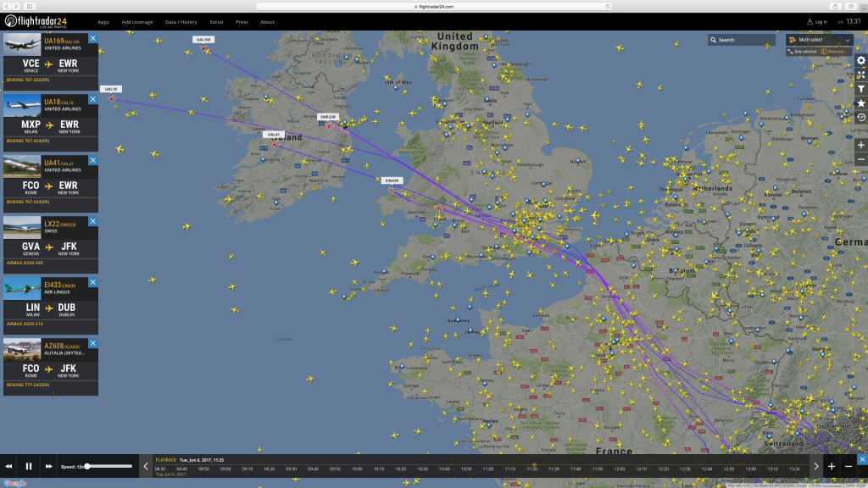
Task: Open the Data / History menu
Action: (181, 22)
